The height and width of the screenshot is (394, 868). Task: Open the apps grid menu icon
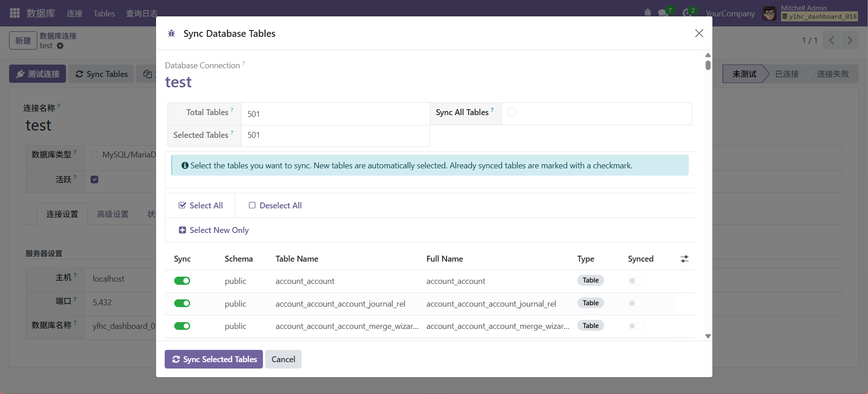point(15,13)
